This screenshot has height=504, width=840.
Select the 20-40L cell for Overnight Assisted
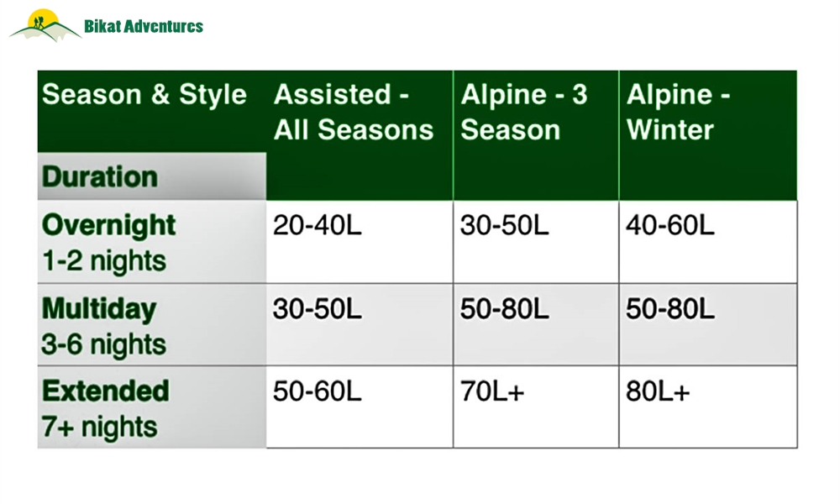360,242
